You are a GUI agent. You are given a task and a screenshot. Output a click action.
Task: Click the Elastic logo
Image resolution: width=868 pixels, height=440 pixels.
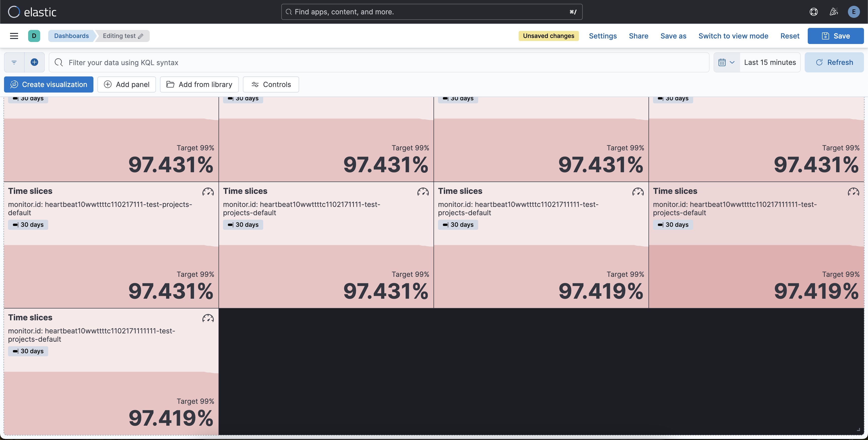(32, 12)
